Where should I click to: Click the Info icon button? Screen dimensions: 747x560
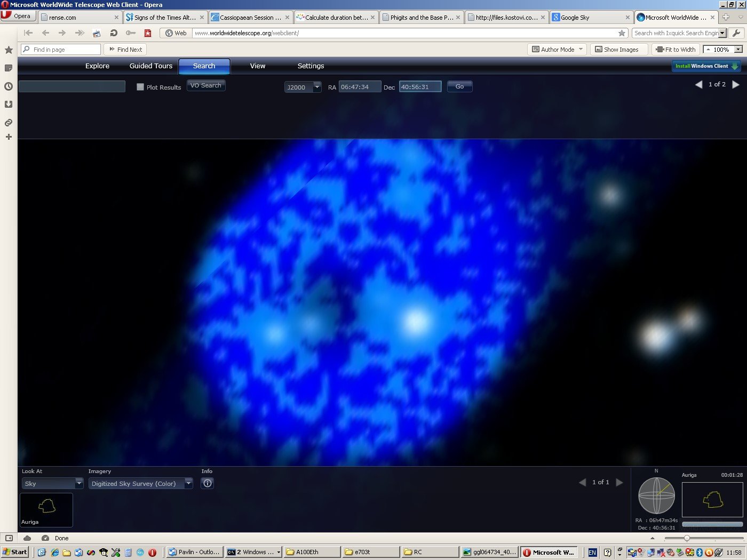click(208, 483)
